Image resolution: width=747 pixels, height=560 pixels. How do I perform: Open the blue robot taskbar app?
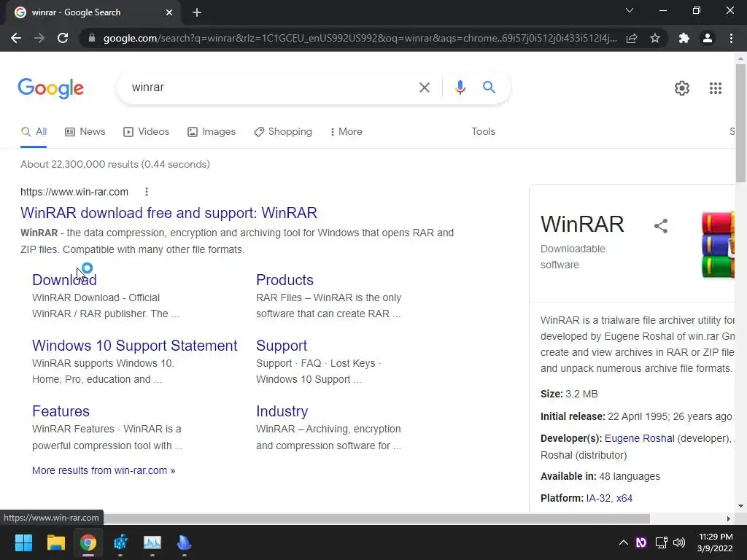[x=120, y=542]
